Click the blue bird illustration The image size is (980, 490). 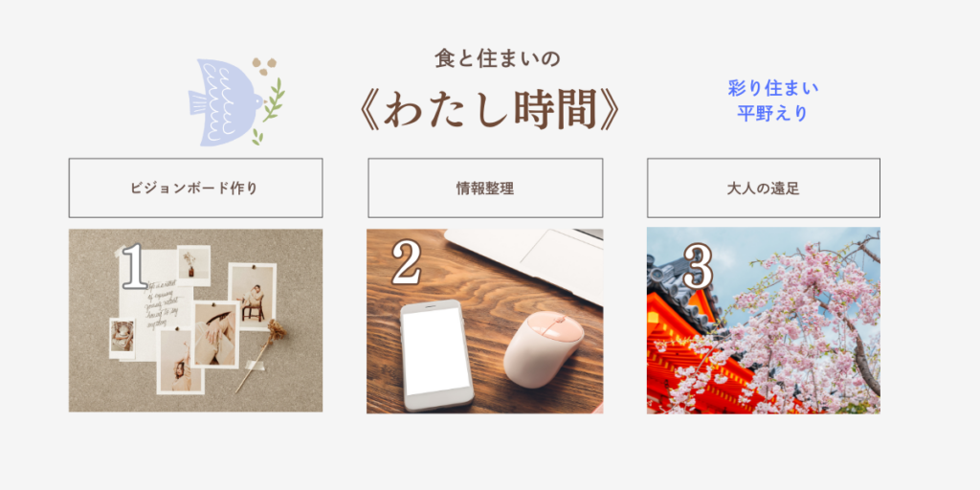coord(224,101)
